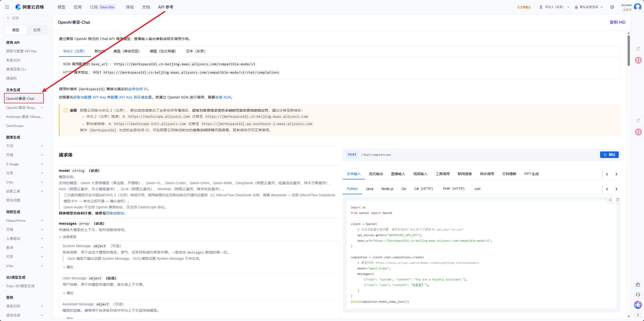
Task: Open the 默认业务空间 workspace dropdown
Action: coord(589,7)
